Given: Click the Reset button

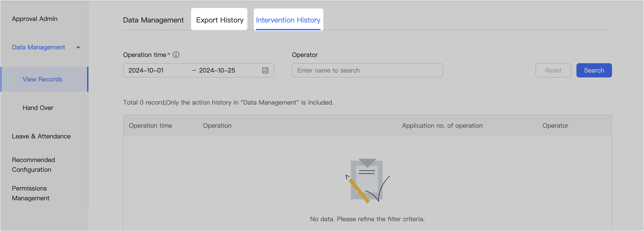Looking at the screenshot, I should point(553,70).
